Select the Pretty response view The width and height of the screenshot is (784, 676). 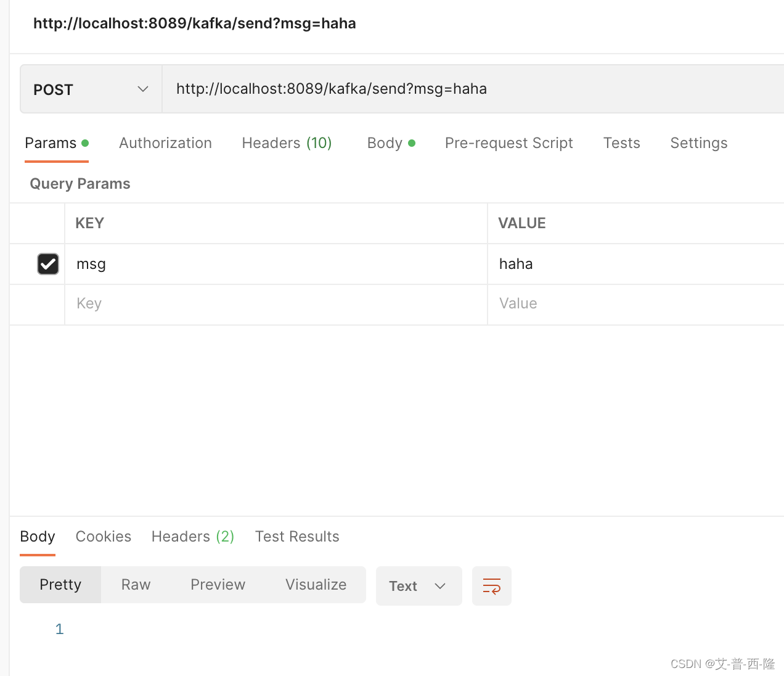coord(60,584)
